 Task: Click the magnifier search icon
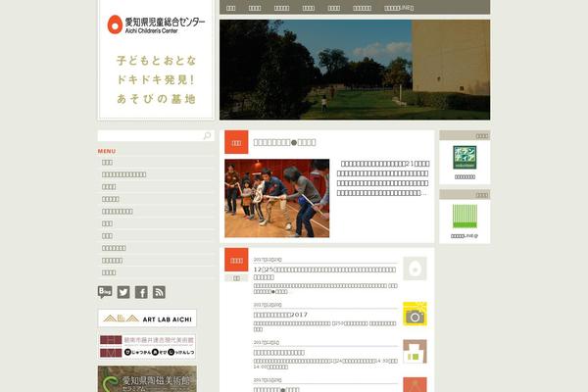(207, 136)
